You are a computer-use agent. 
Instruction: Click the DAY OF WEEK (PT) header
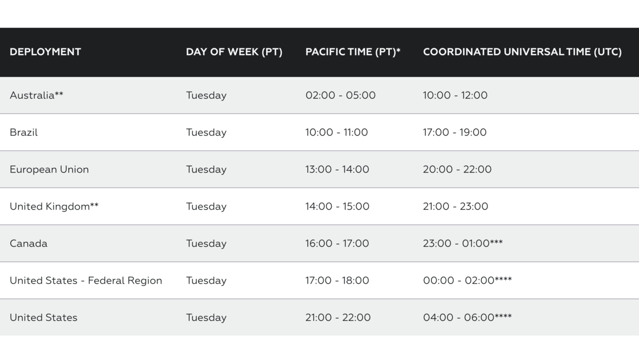(x=234, y=52)
